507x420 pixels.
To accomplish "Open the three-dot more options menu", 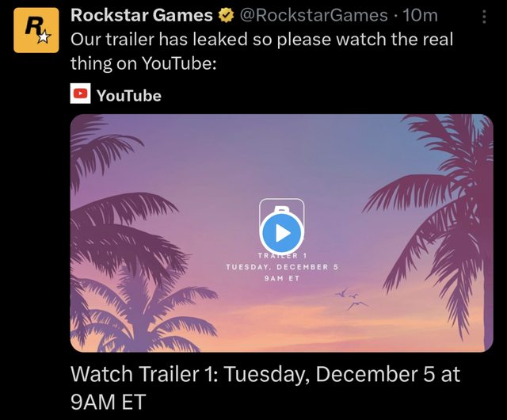I will click(x=484, y=17).
